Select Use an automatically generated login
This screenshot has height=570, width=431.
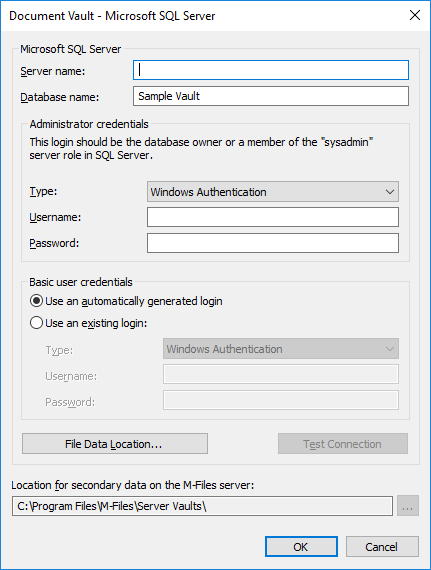click(x=126, y=301)
